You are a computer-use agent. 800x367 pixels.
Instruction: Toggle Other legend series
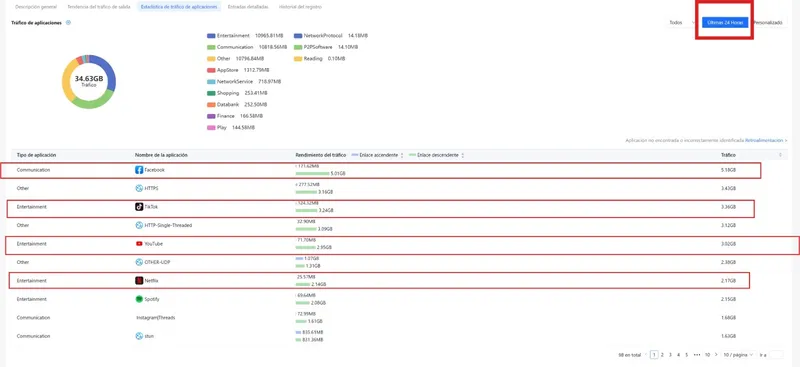[x=237, y=59]
